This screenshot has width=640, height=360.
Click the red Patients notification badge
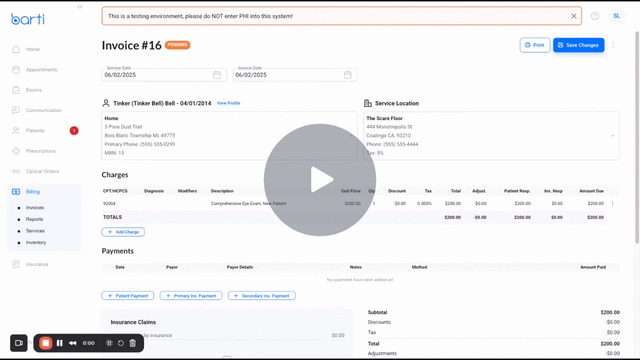(x=74, y=131)
